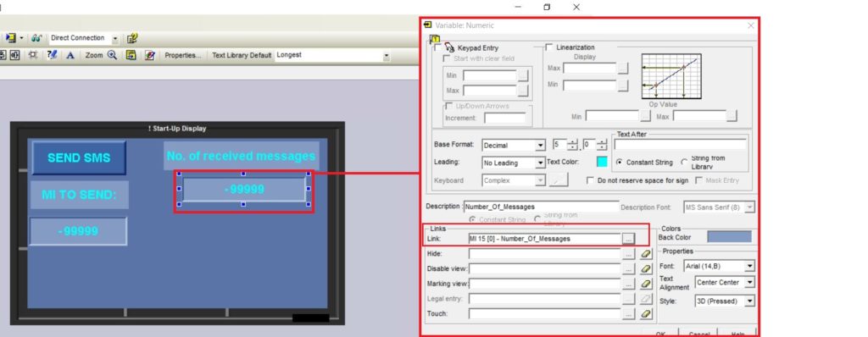Click the binoculars online-test icon
Screen dimensions: 868x337
tap(36, 38)
